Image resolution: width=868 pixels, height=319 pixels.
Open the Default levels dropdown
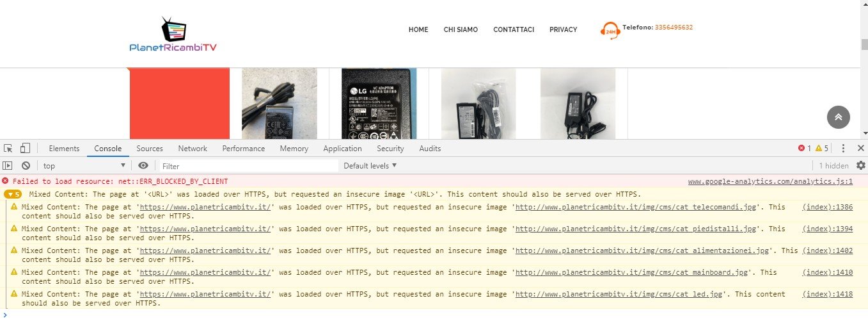[x=370, y=166]
